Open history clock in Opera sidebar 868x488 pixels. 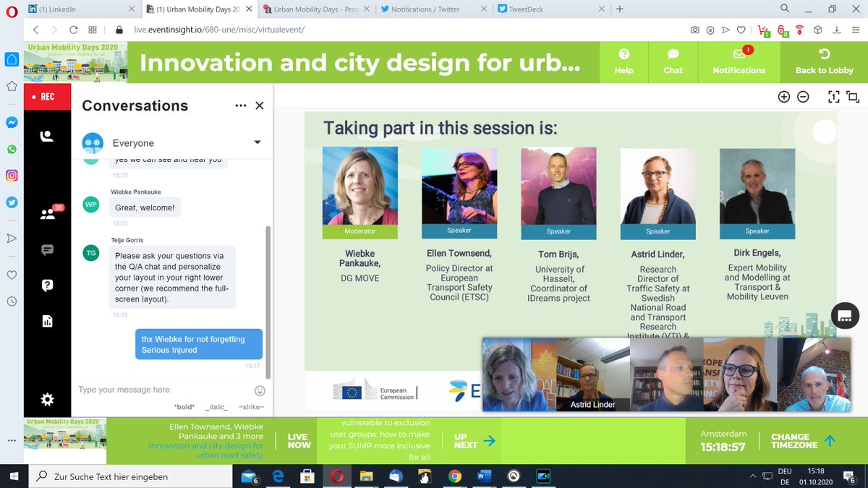12,301
